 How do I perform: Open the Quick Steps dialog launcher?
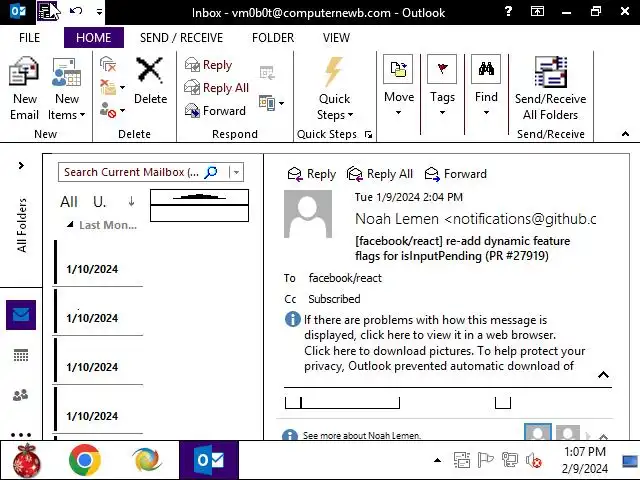(368, 134)
